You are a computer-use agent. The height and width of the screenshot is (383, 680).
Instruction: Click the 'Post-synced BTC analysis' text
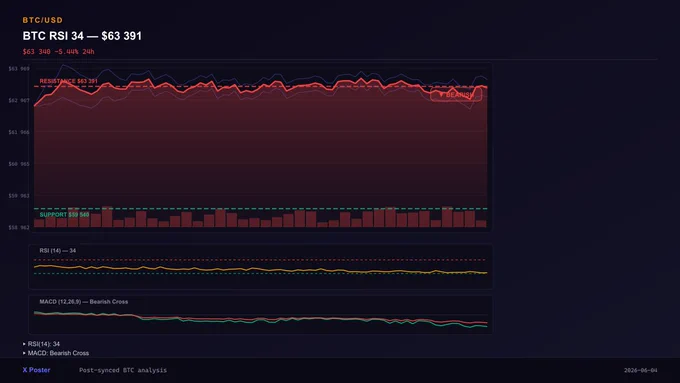click(x=123, y=370)
